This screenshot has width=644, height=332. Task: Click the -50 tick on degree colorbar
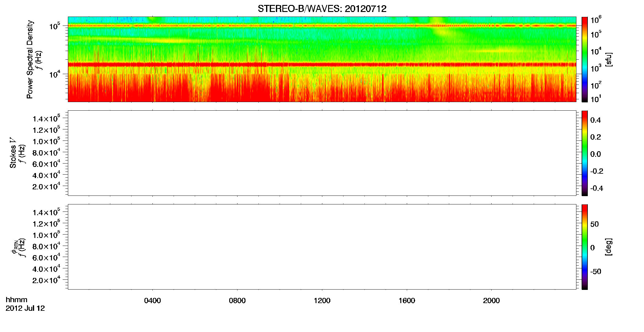tap(595, 272)
